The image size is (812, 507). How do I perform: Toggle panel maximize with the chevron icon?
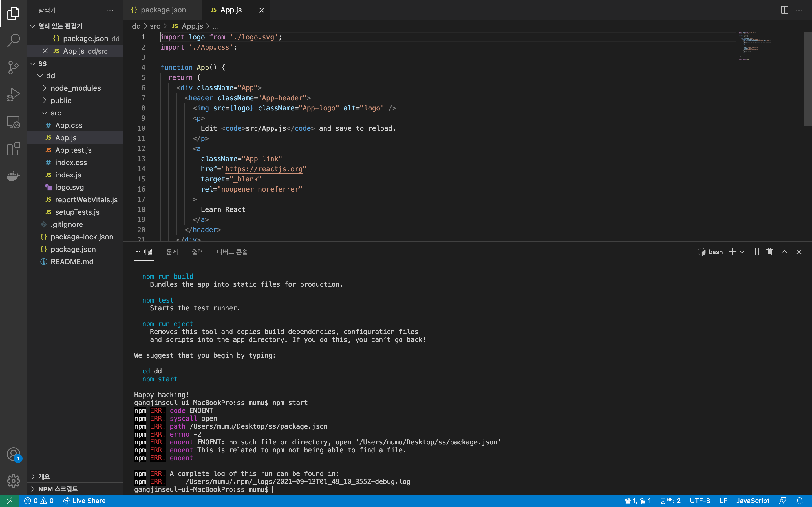pyautogui.click(x=784, y=252)
